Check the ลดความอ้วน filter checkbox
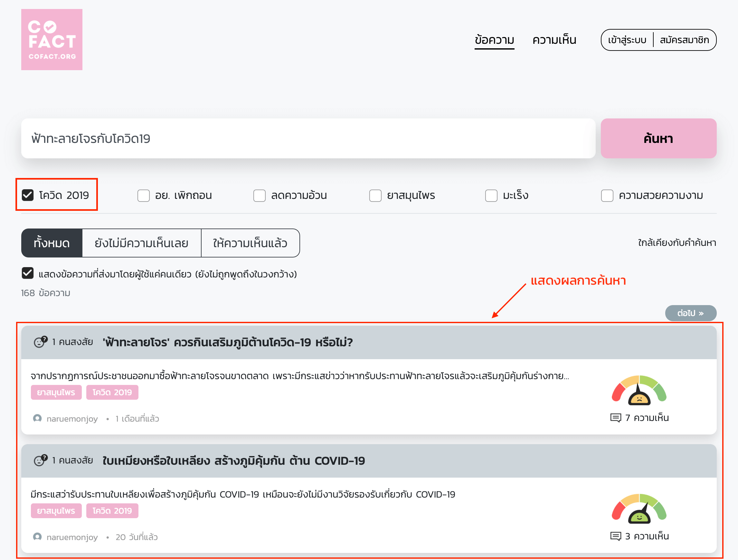738x560 pixels. click(259, 195)
